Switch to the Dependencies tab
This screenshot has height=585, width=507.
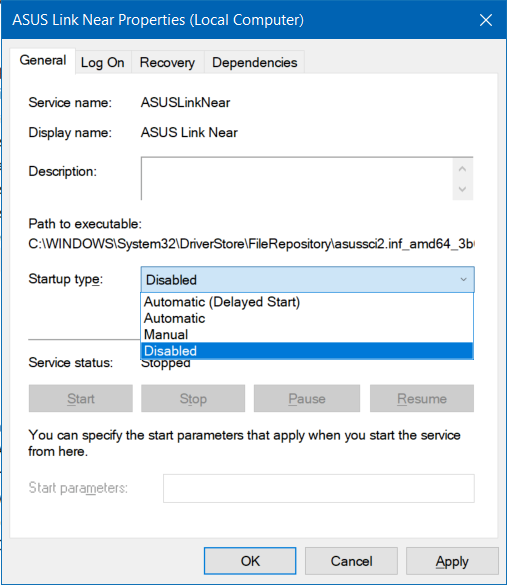click(x=254, y=63)
